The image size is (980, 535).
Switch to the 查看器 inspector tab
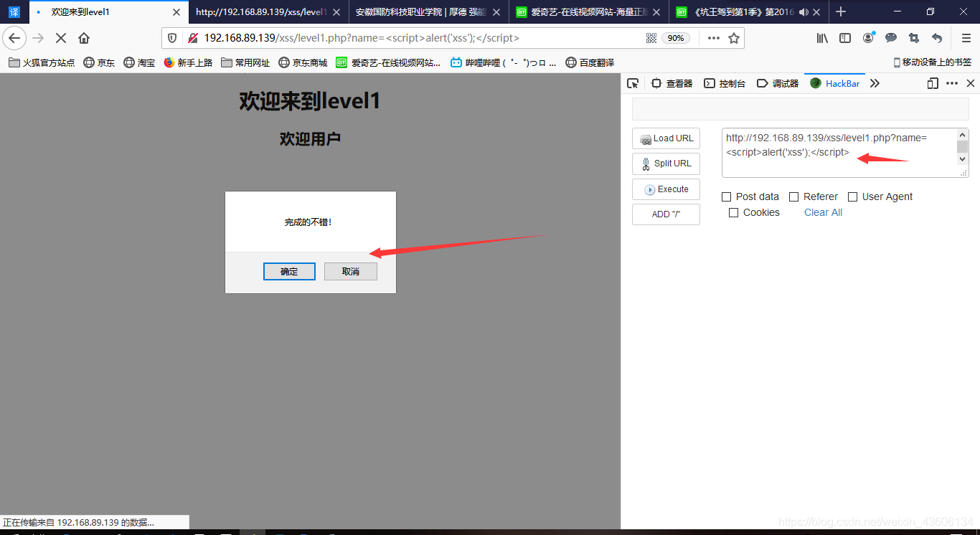tap(672, 83)
